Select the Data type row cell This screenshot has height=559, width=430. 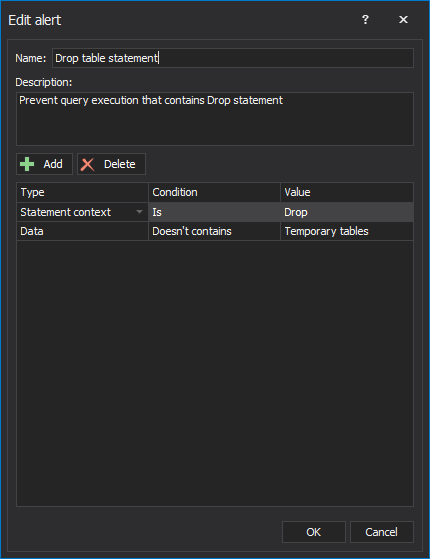click(82, 231)
